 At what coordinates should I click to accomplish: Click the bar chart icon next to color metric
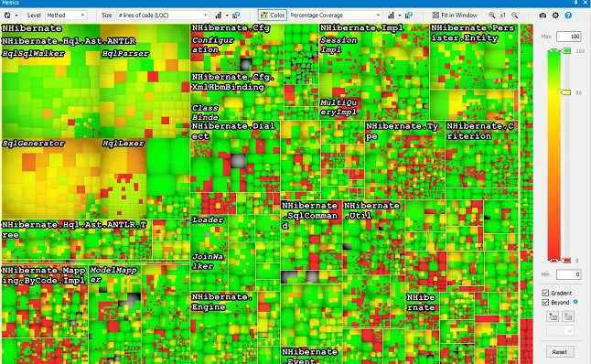coord(391,16)
